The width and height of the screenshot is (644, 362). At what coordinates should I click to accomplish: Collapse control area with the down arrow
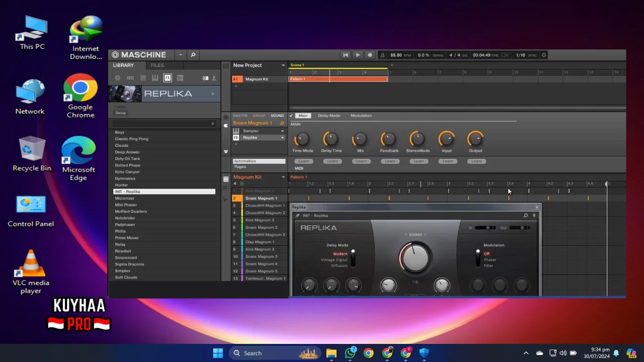pyautogui.click(x=226, y=151)
